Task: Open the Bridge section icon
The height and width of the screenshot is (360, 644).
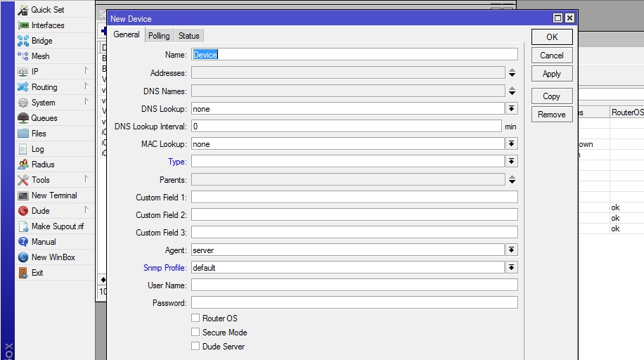Action: tap(23, 41)
